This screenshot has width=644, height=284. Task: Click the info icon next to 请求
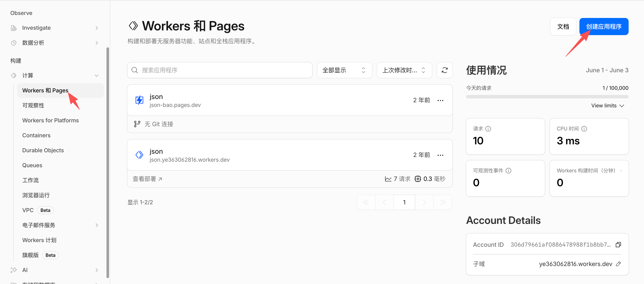pyautogui.click(x=488, y=129)
